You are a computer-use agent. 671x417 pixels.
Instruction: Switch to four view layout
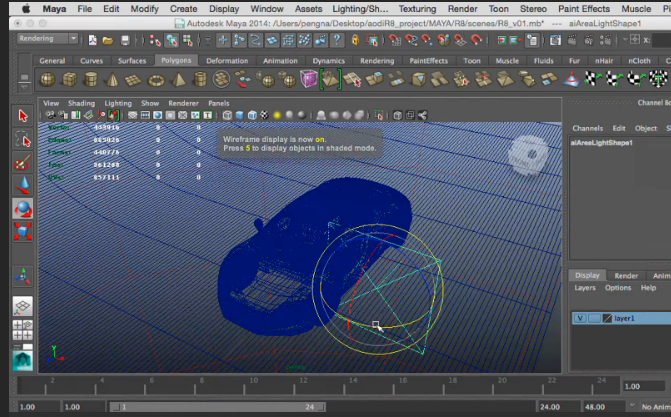[23, 330]
